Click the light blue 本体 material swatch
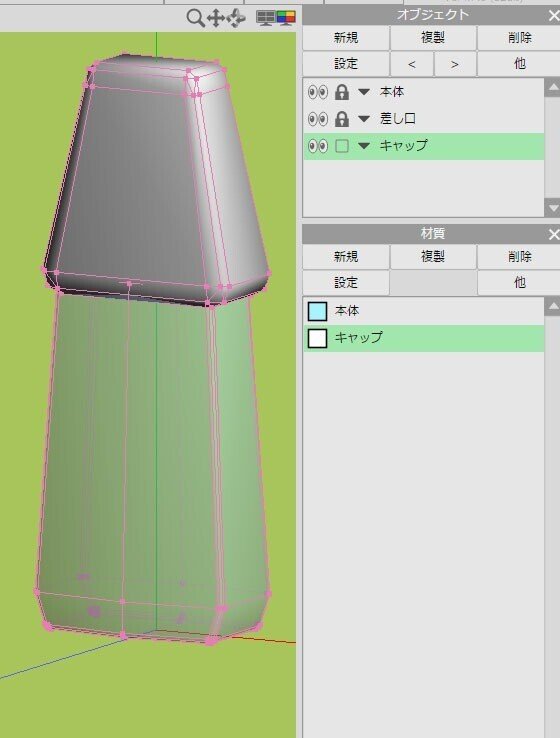 (317, 312)
